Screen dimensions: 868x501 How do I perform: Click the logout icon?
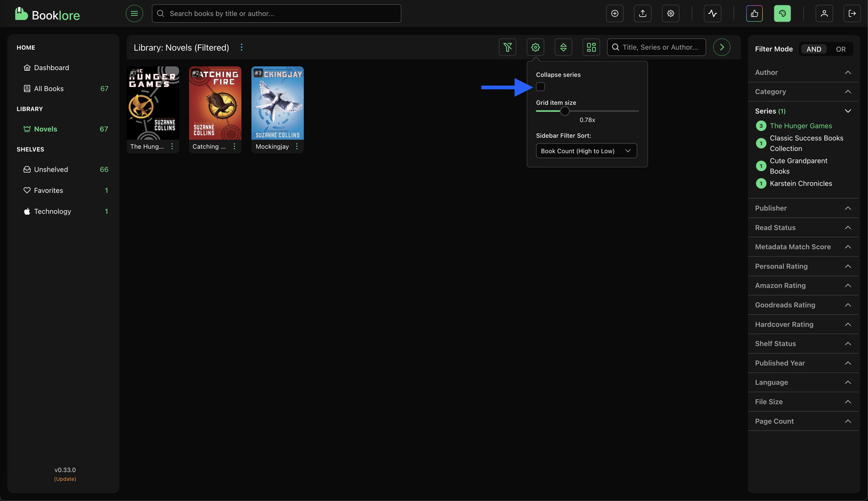click(x=852, y=13)
